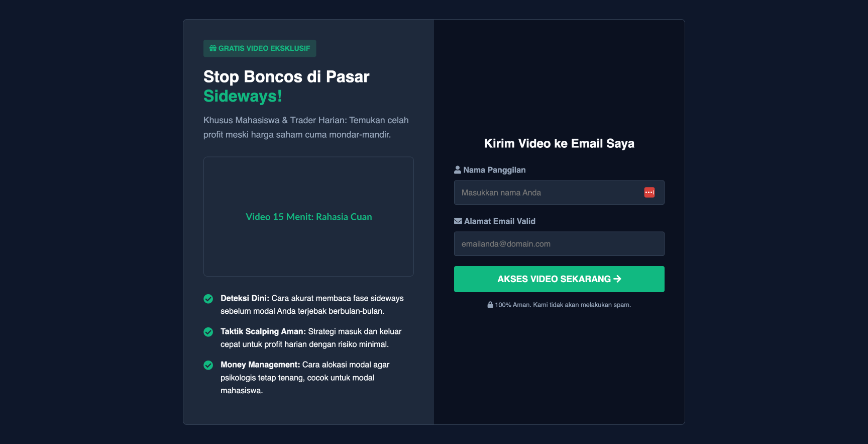The image size is (868, 444).
Task: Click the arrow icon on the green button
Action: 618,279
